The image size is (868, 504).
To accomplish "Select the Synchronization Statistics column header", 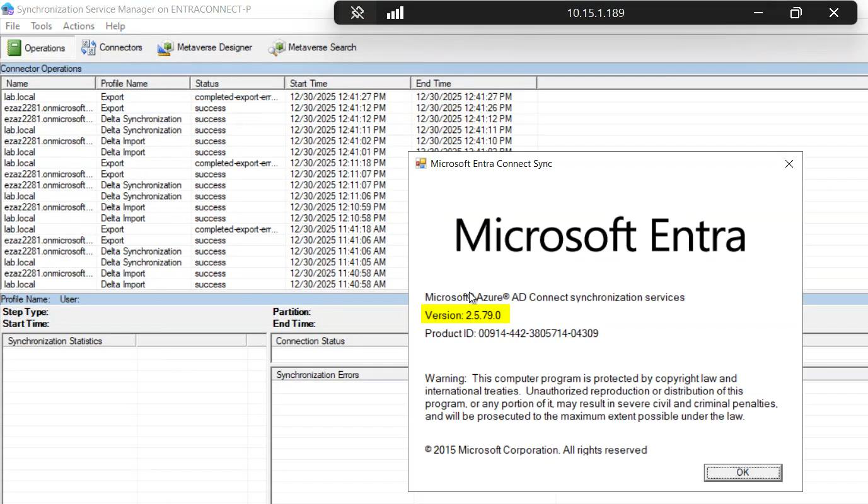I will point(69,341).
